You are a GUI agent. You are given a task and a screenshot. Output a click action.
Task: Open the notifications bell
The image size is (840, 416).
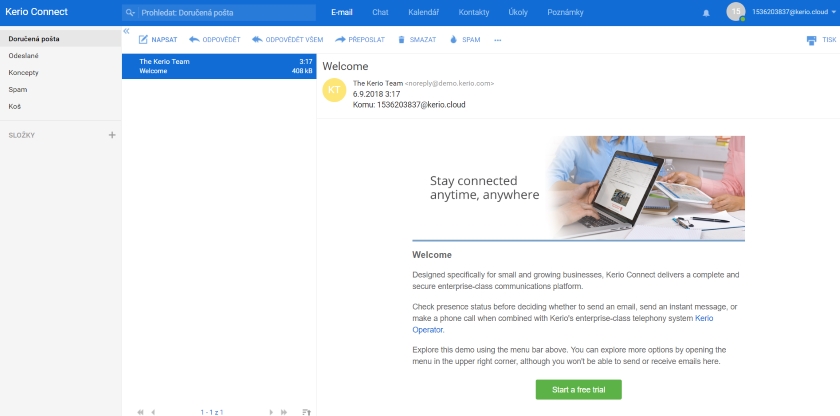(x=706, y=13)
